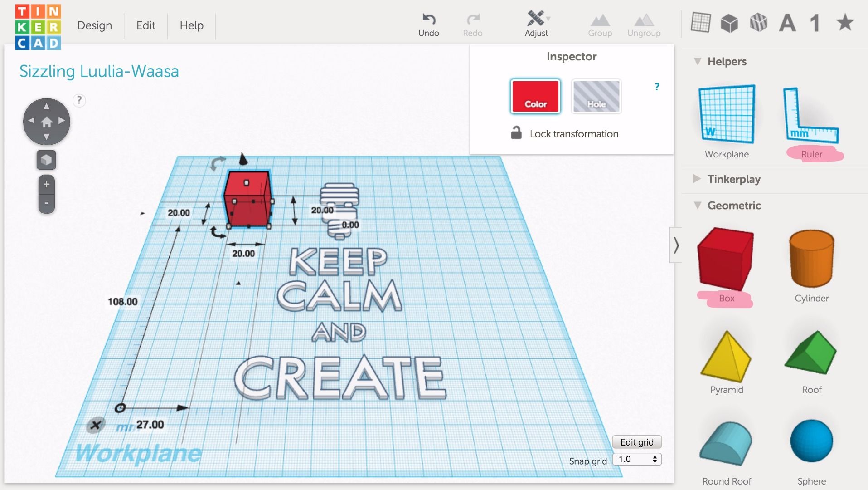Screen dimensions: 868x490
Task: Click the red Color swatch in Inspector
Action: (x=535, y=96)
